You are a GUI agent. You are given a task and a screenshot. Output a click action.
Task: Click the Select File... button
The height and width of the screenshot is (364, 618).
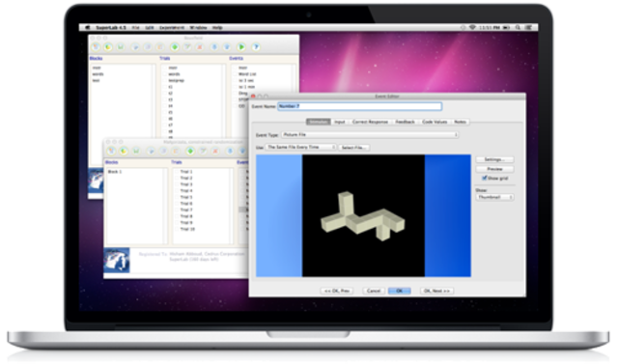tap(354, 148)
